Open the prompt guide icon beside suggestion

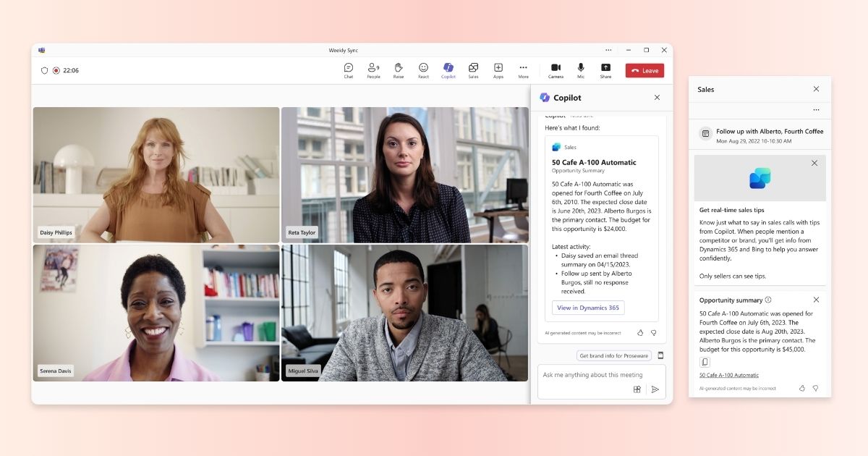pos(660,355)
